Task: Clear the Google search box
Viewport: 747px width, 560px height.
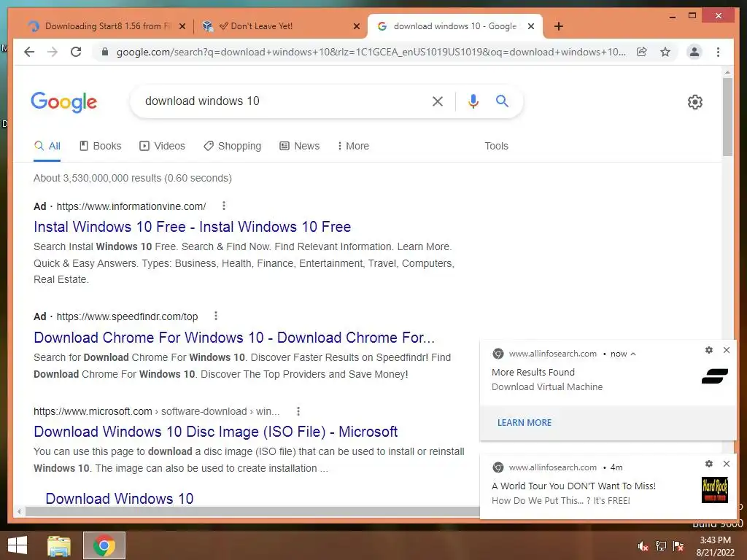Action: tap(438, 101)
